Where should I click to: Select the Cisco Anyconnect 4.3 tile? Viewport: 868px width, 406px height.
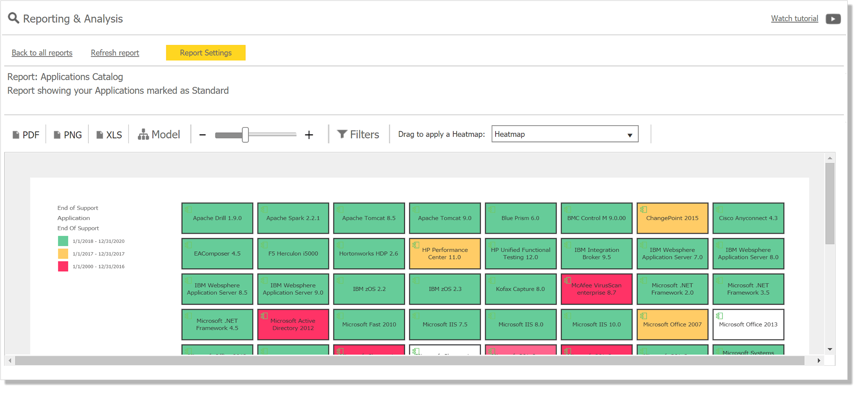click(748, 218)
